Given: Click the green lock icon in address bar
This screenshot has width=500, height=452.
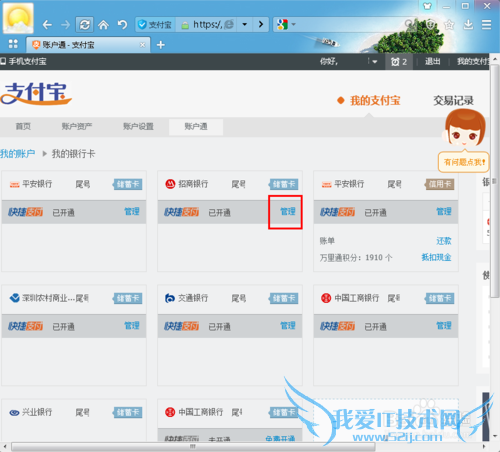Looking at the screenshot, I should tap(185, 25).
